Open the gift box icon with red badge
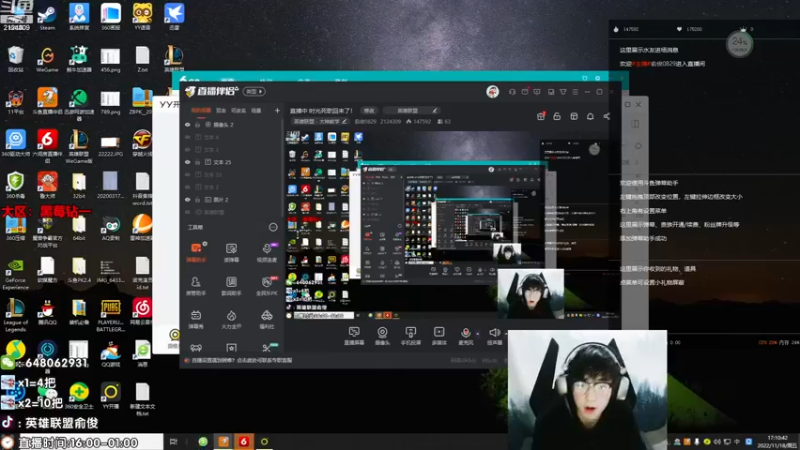Screen dimensions: 800x450 [x=541, y=116]
